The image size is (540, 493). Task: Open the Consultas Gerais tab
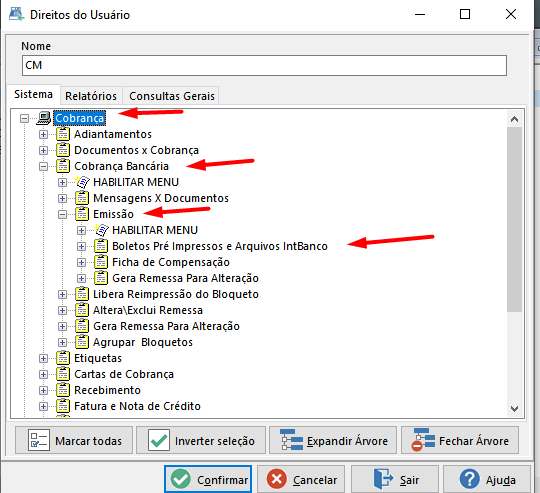[172, 96]
